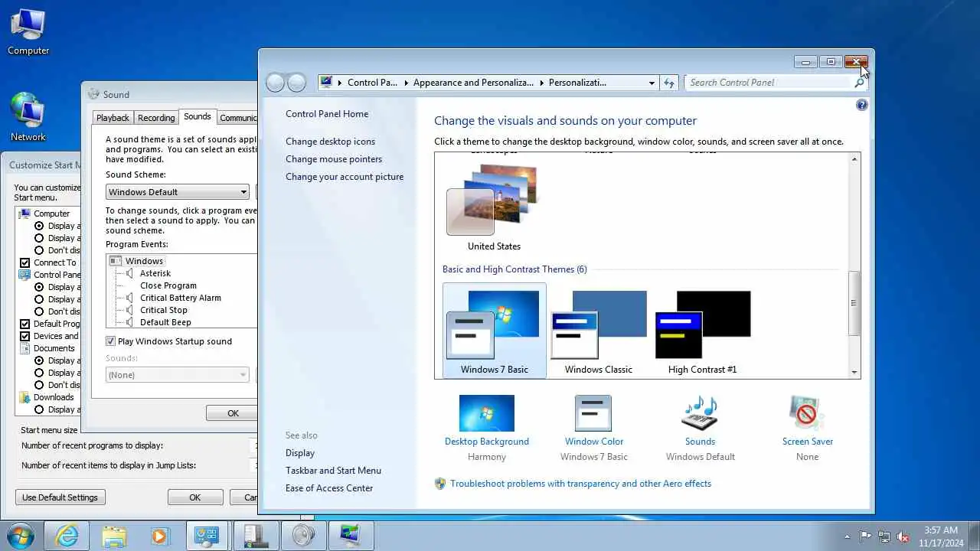
Task: Open Help in the Personalization window
Action: [861, 106]
